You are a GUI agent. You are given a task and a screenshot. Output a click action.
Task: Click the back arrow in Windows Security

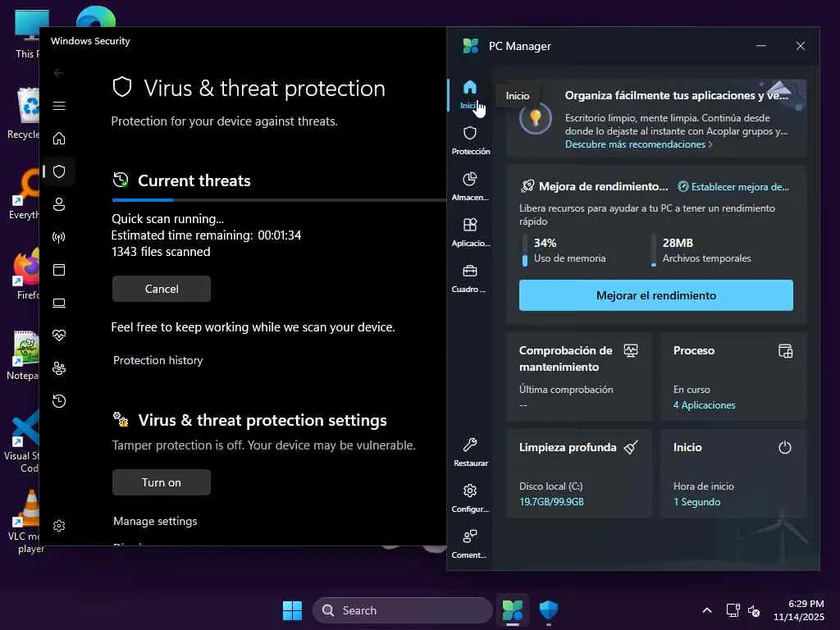coord(59,73)
